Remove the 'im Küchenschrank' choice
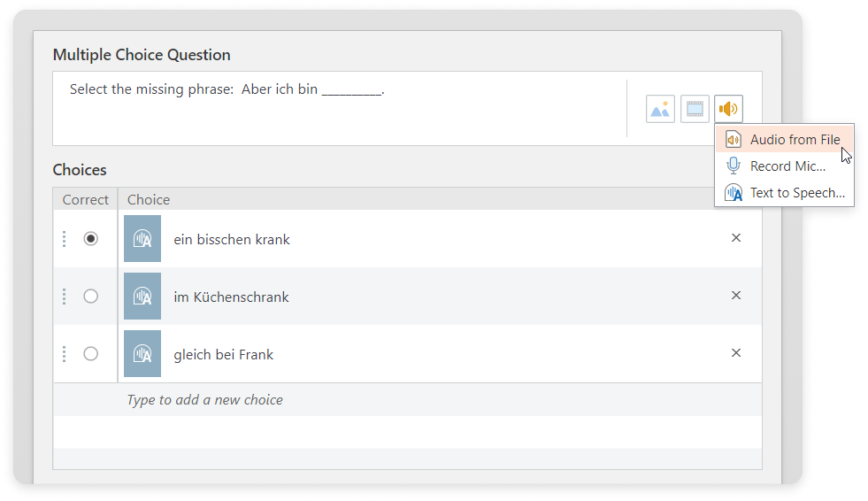The height and width of the screenshot is (501, 868). click(735, 295)
